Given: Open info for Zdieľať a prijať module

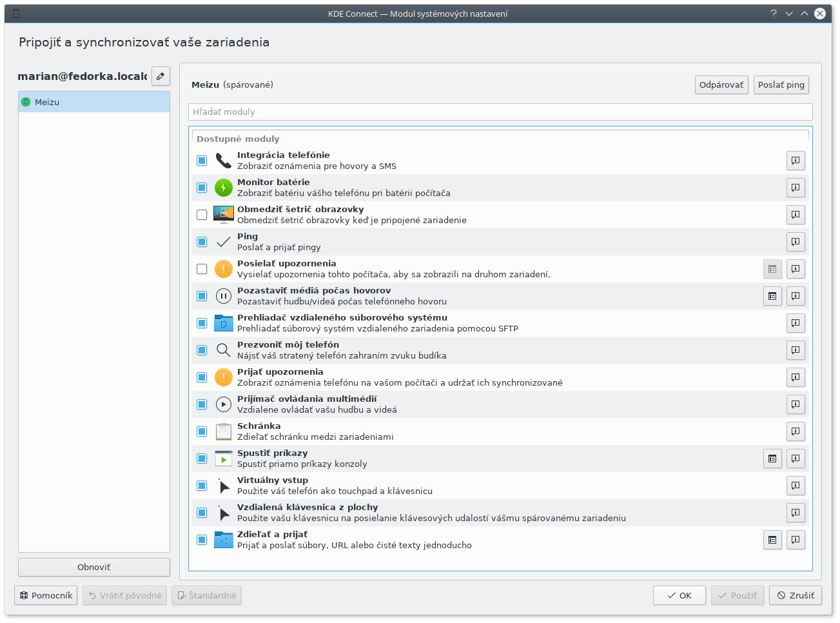Looking at the screenshot, I should click(x=796, y=540).
